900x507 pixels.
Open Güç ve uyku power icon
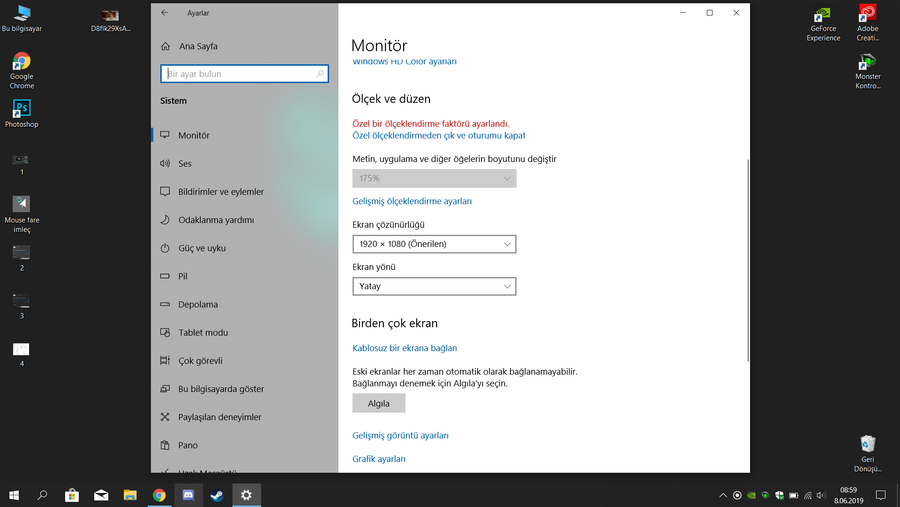tap(165, 248)
